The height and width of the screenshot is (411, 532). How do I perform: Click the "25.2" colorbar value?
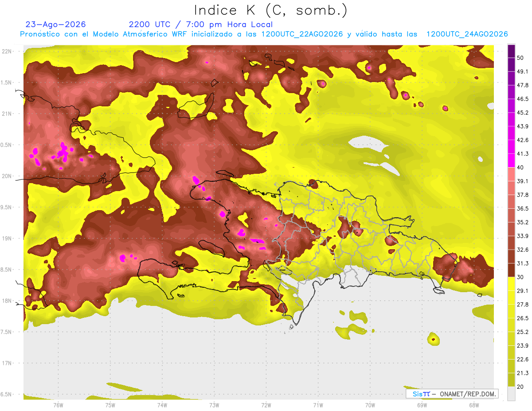coord(522,332)
